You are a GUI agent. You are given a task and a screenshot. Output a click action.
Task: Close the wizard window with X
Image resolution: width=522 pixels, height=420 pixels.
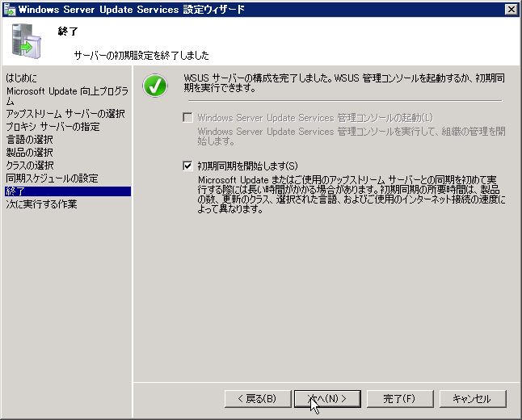tap(511, 10)
